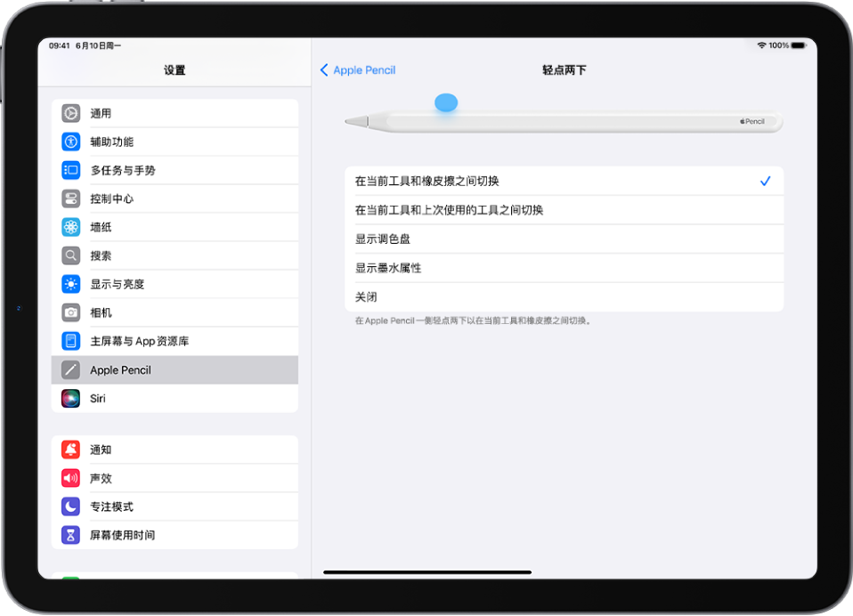Screen dimensions: 853x616
Task: Select 显示调色盘 option
Action: click(565, 239)
